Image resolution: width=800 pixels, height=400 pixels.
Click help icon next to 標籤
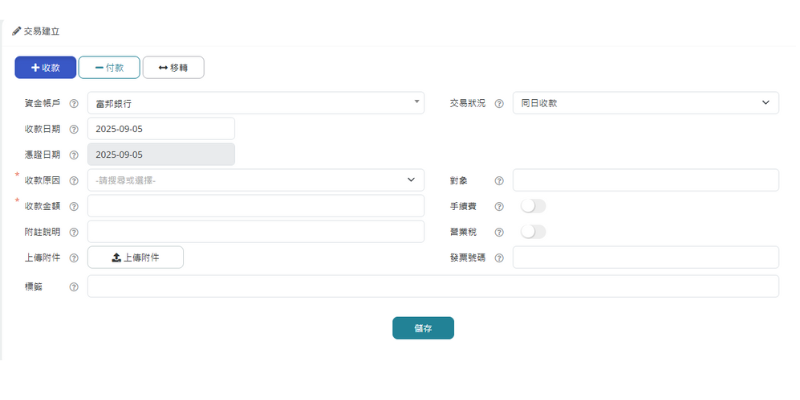tap(74, 287)
